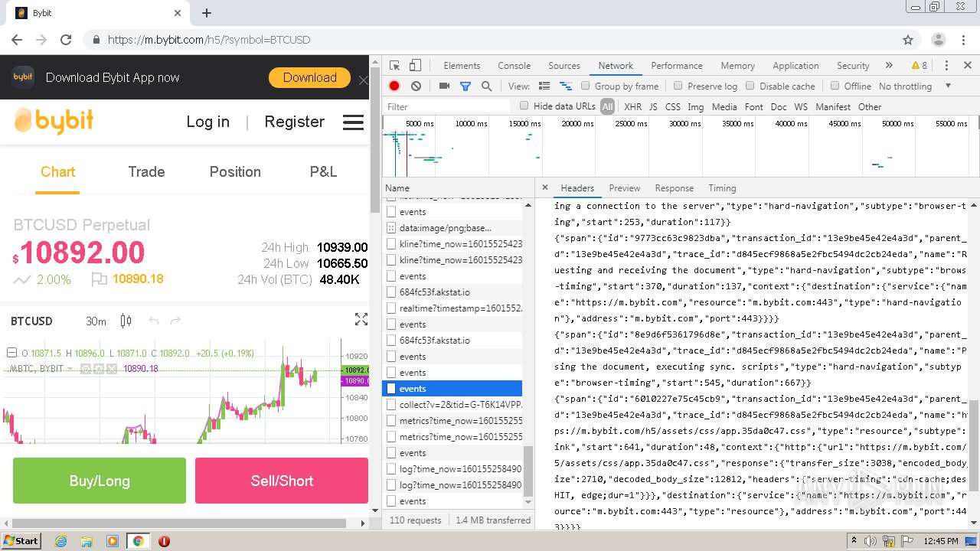Show the Timing tab of request

point(722,188)
